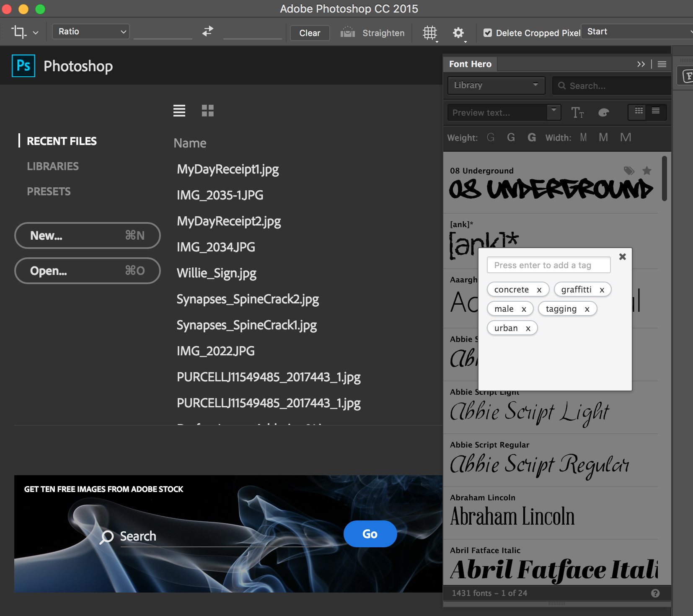Swap width and height arrows
The image size is (693, 616).
(x=208, y=31)
